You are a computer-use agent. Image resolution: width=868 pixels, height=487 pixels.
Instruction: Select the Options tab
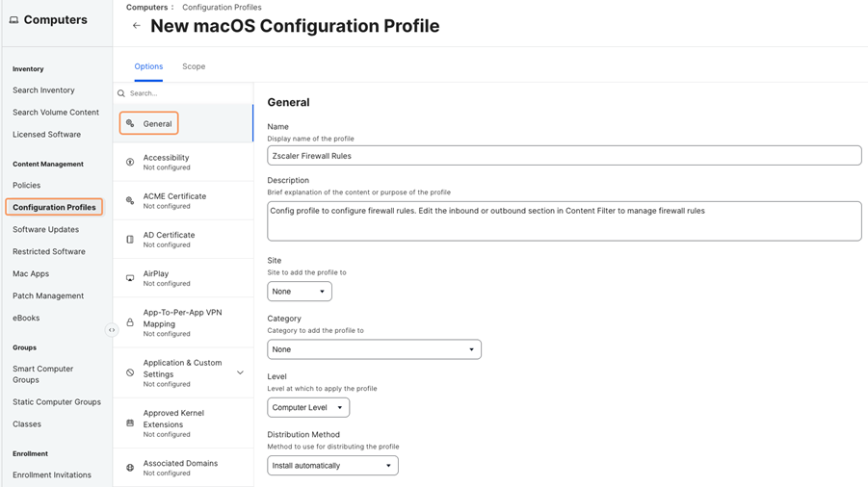point(148,66)
